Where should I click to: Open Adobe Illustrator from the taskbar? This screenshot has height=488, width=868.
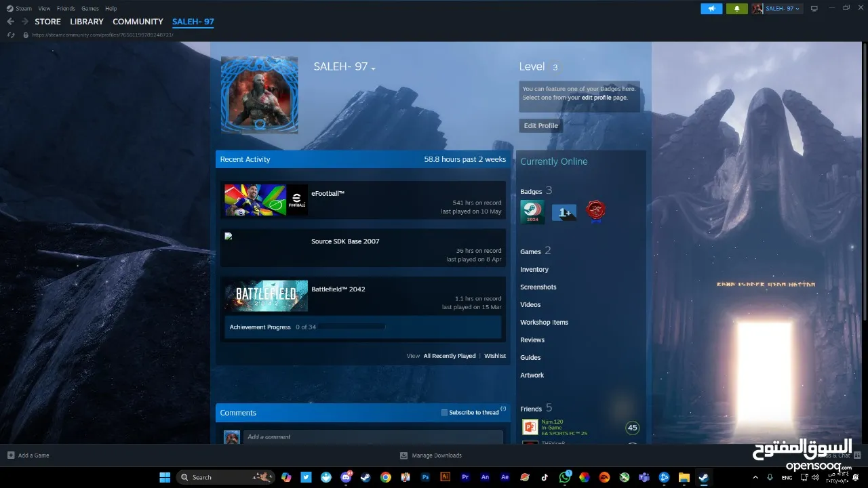tap(445, 477)
